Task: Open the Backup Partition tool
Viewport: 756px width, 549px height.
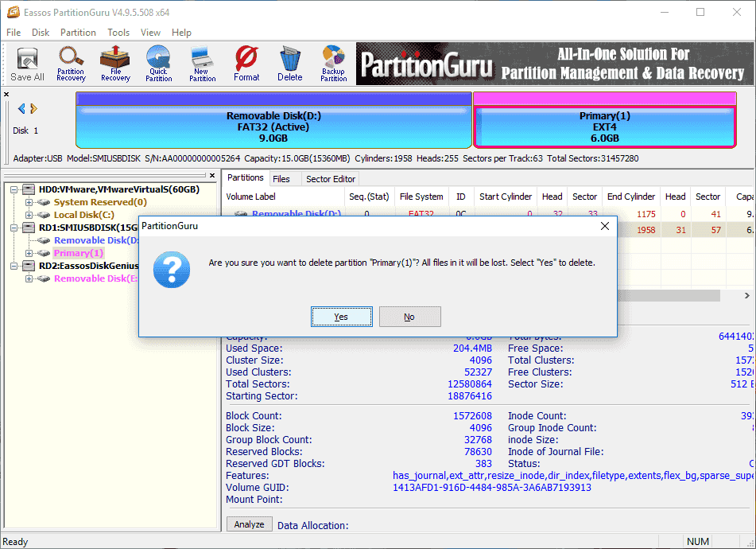Action: (x=333, y=64)
